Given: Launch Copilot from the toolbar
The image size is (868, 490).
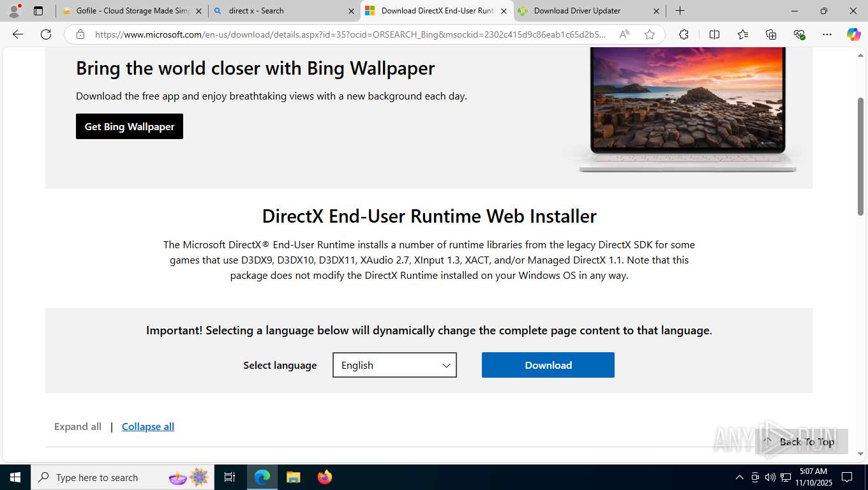Looking at the screenshot, I should pos(853,34).
